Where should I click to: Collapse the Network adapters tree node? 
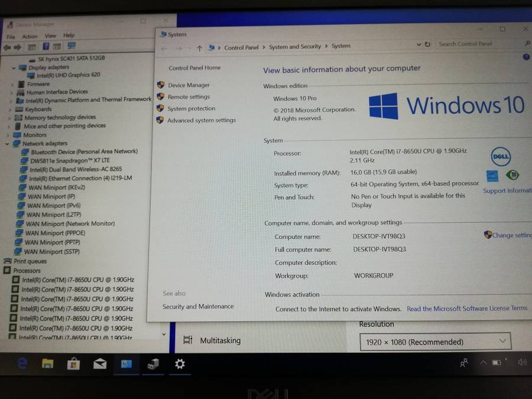tap(8, 143)
